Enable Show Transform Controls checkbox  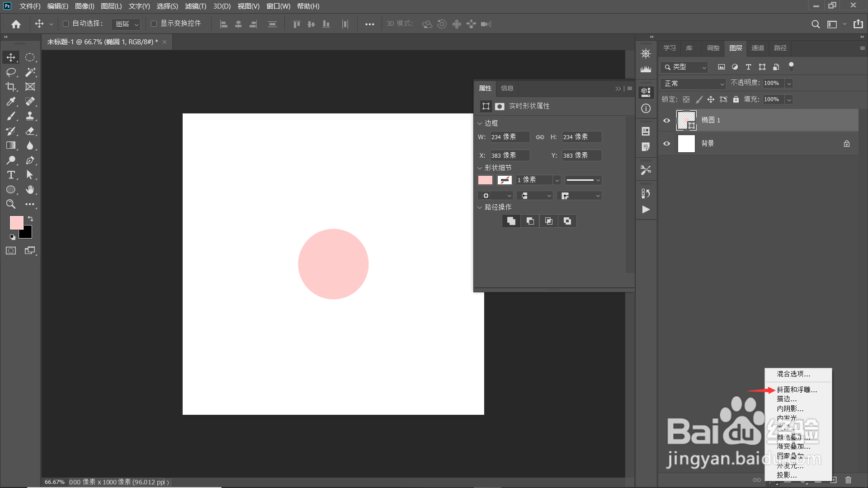(154, 23)
